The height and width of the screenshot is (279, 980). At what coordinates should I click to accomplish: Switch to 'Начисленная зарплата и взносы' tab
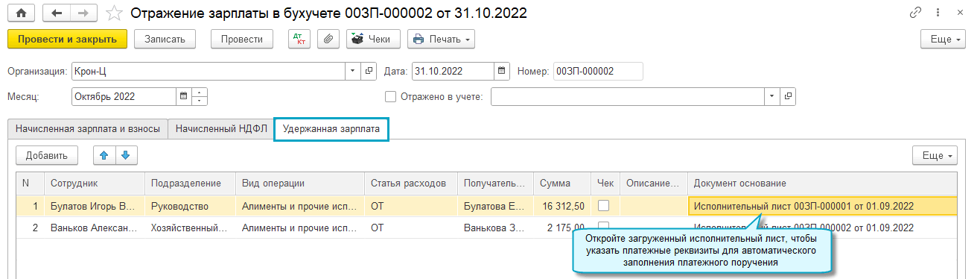pos(88,128)
